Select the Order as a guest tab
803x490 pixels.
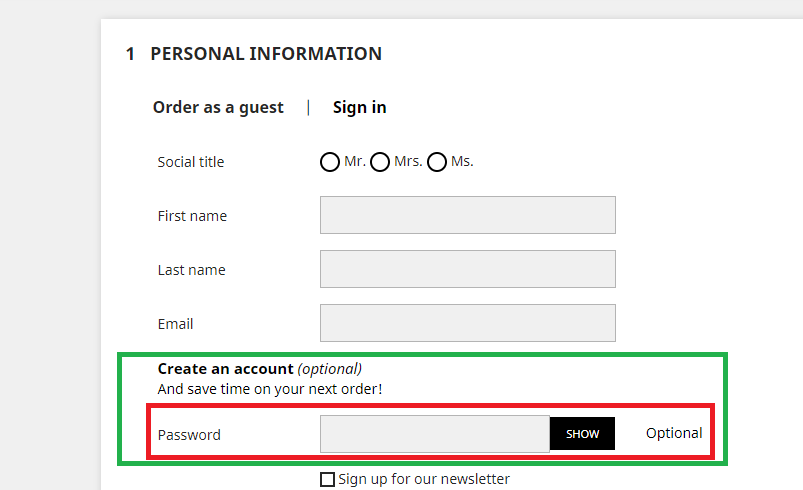pyautogui.click(x=218, y=107)
